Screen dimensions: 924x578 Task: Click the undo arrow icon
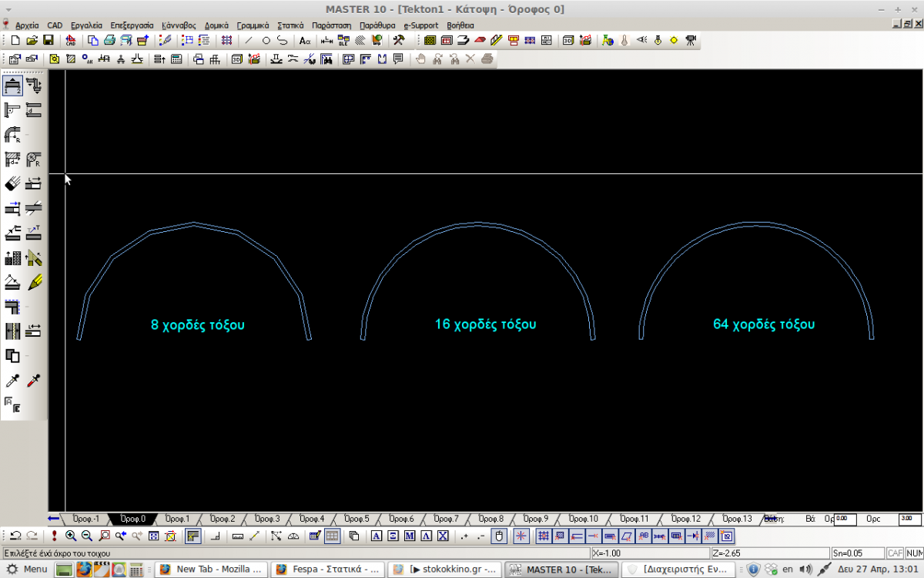pos(15,536)
